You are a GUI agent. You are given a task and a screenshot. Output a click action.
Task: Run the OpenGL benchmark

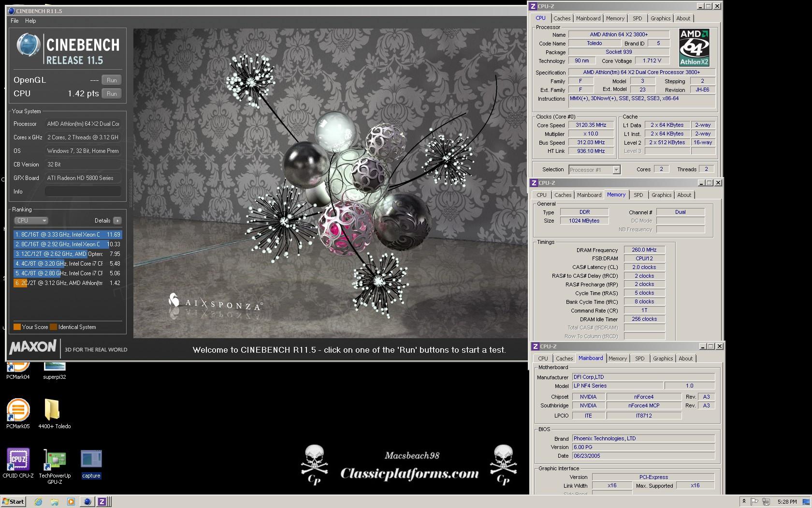[x=112, y=80]
